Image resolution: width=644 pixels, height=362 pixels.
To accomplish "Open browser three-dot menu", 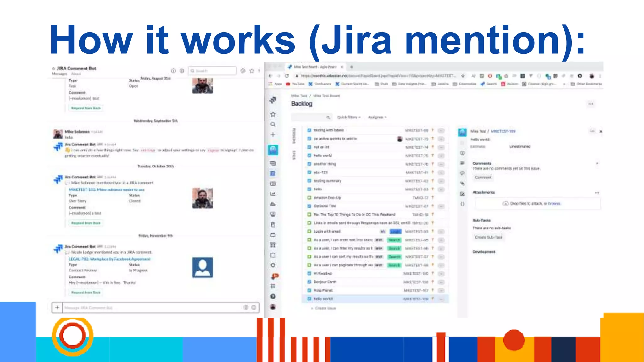I will pyautogui.click(x=600, y=76).
